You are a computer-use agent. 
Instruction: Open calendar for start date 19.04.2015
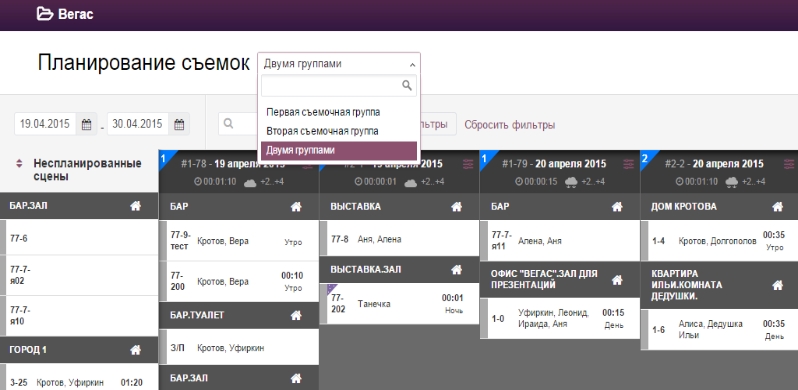pyautogui.click(x=87, y=124)
